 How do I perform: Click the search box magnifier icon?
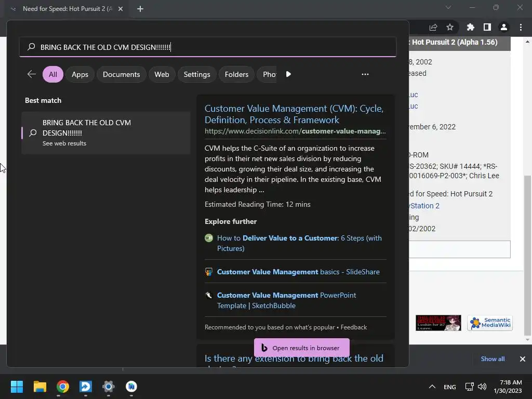[x=31, y=46]
